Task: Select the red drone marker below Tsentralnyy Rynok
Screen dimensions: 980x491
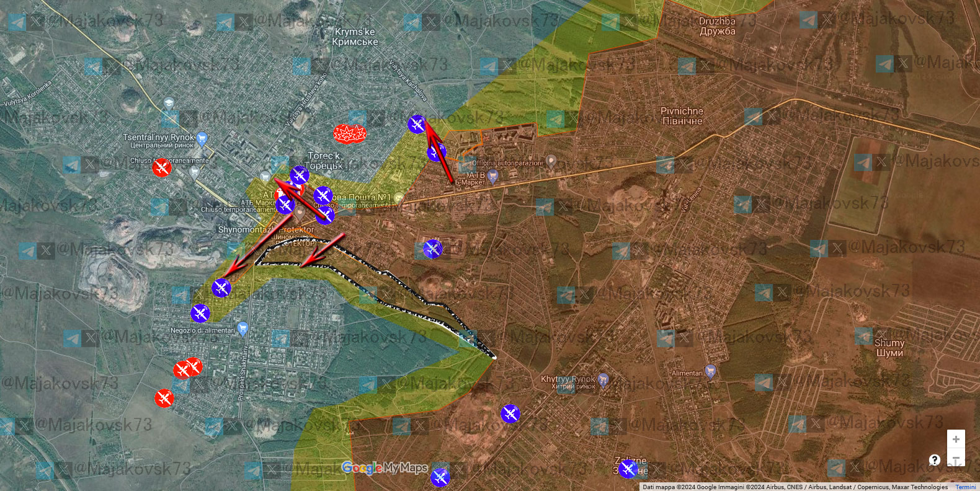Action: [162, 167]
